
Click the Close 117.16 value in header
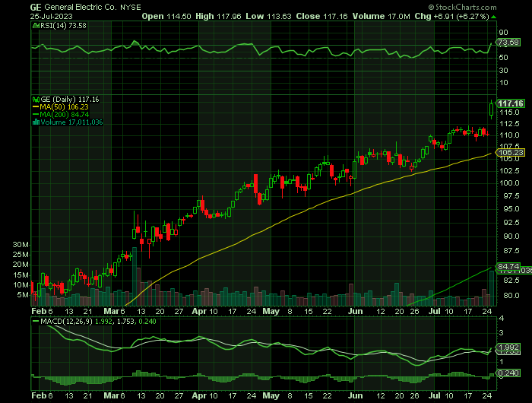coord(321,16)
